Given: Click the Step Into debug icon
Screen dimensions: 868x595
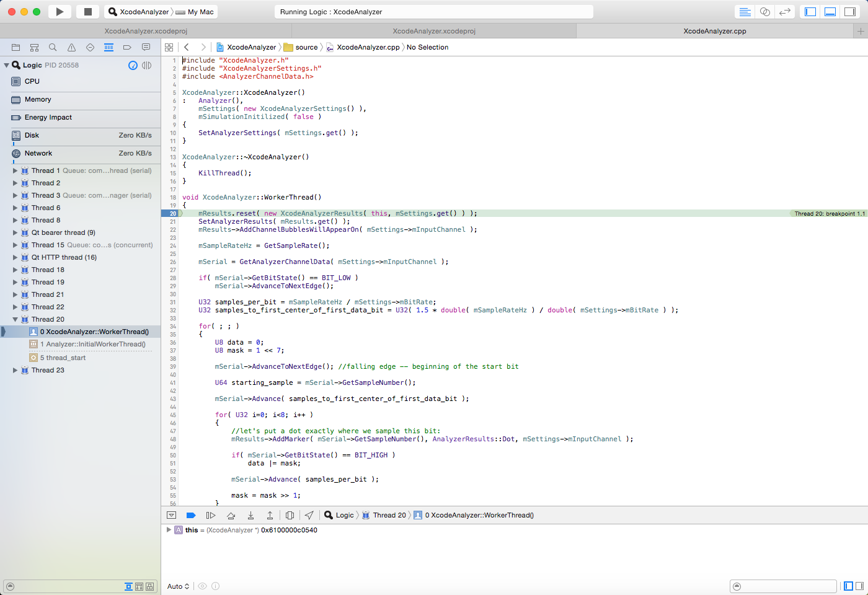Looking at the screenshot, I should 250,515.
